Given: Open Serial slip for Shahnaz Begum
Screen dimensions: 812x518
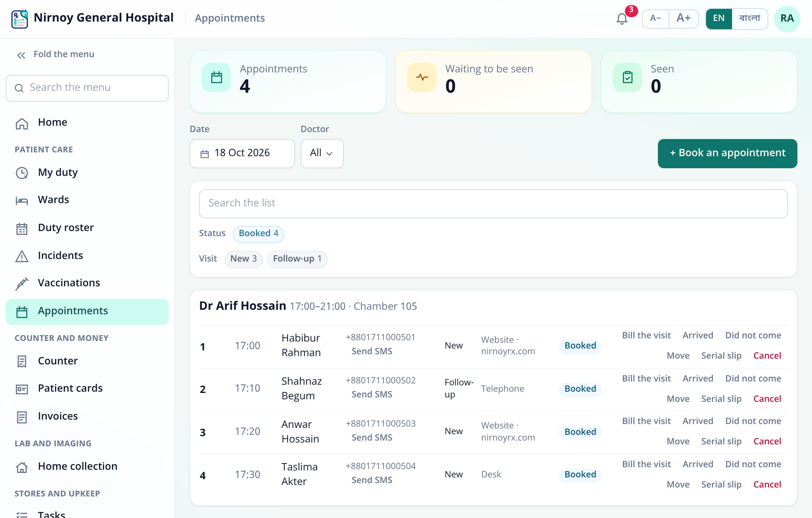Looking at the screenshot, I should pos(721,399).
